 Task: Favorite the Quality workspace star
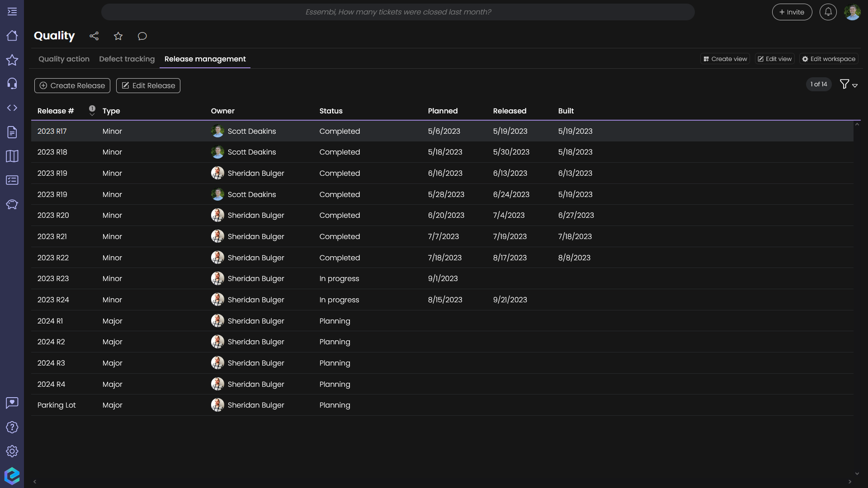(118, 36)
